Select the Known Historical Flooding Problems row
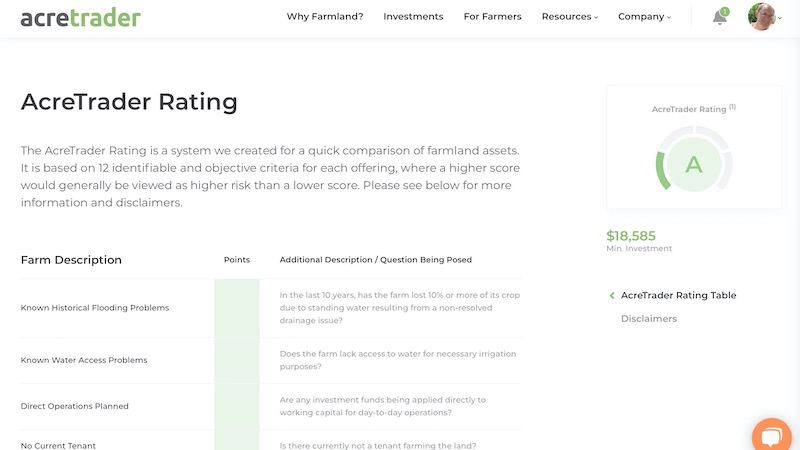Screen dimensions: 800x450 tap(95, 308)
